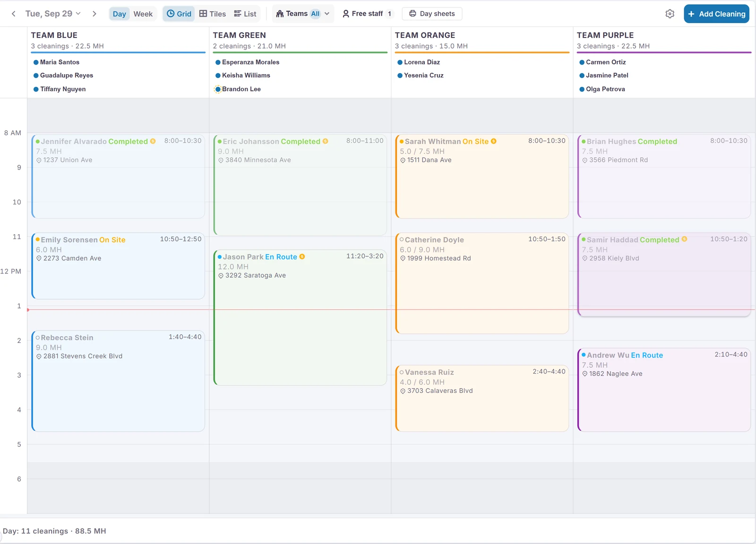Open the Tue, Sep 29 date picker
The image size is (756, 544).
pos(53,14)
